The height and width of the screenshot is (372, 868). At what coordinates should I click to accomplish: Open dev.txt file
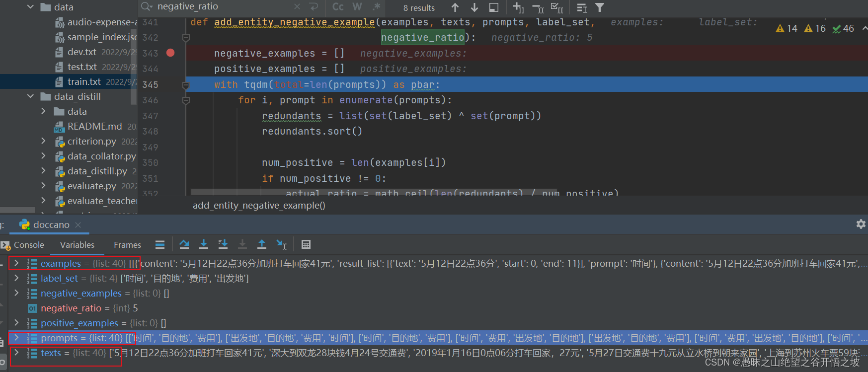click(82, 52)
